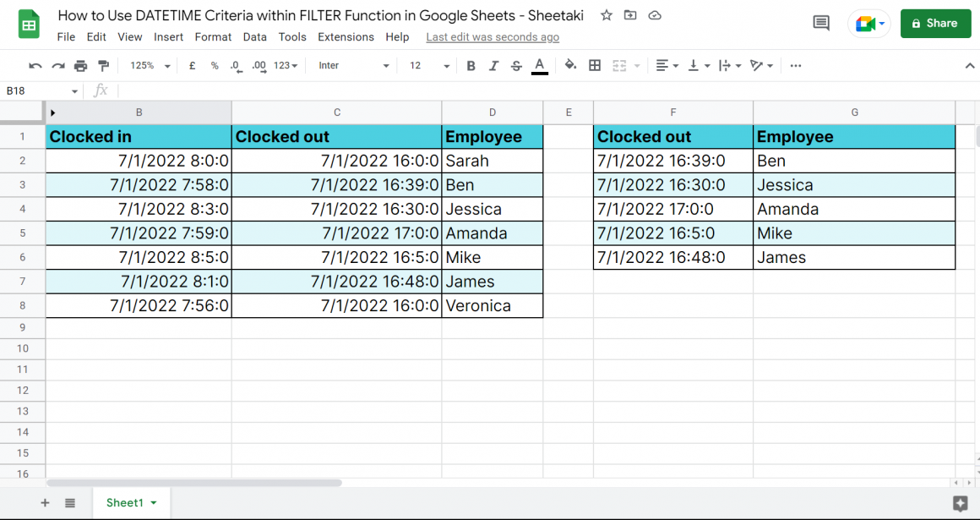Toggle italic formatting
The width and height of the screenshot is (980, 520).
493,65
